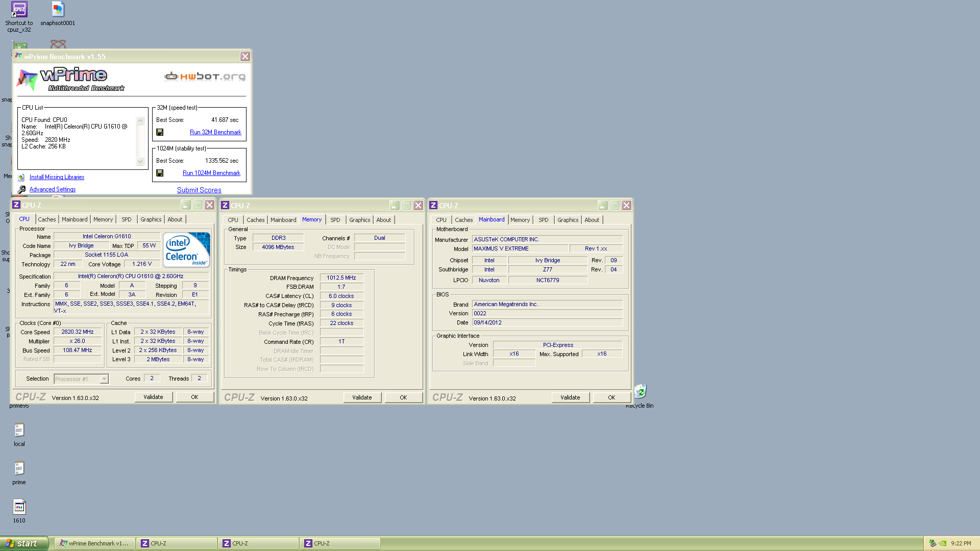The width and height of the screenshot is (980, 551).
Task: Click OK in Mainboard CPU-Z window
Action: (x=611, y=397)
